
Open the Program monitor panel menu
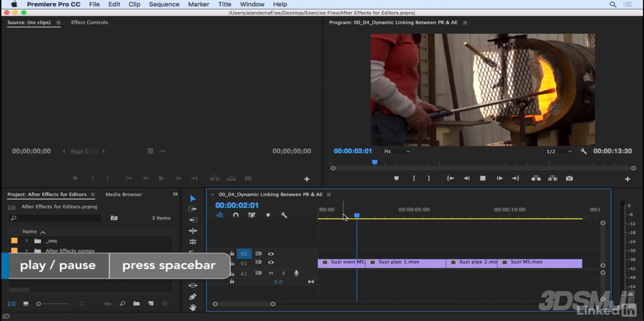point(465,22)
